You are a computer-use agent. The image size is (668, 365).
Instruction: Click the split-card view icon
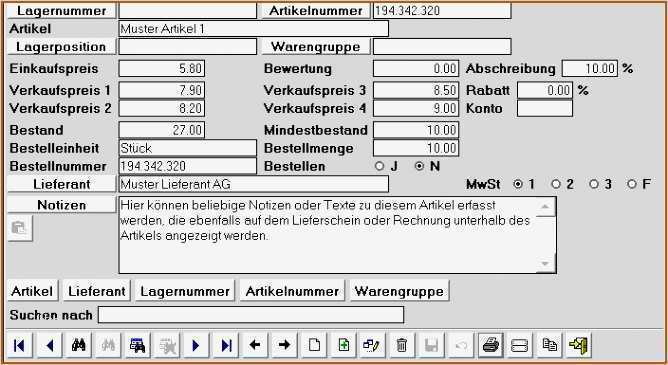click(519, 345)
